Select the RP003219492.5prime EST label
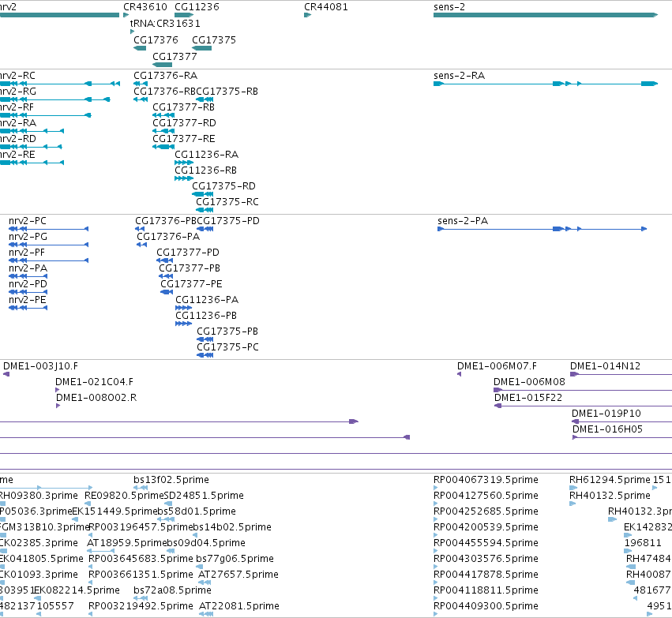This screenshot has height=618, width=672. 141,606
